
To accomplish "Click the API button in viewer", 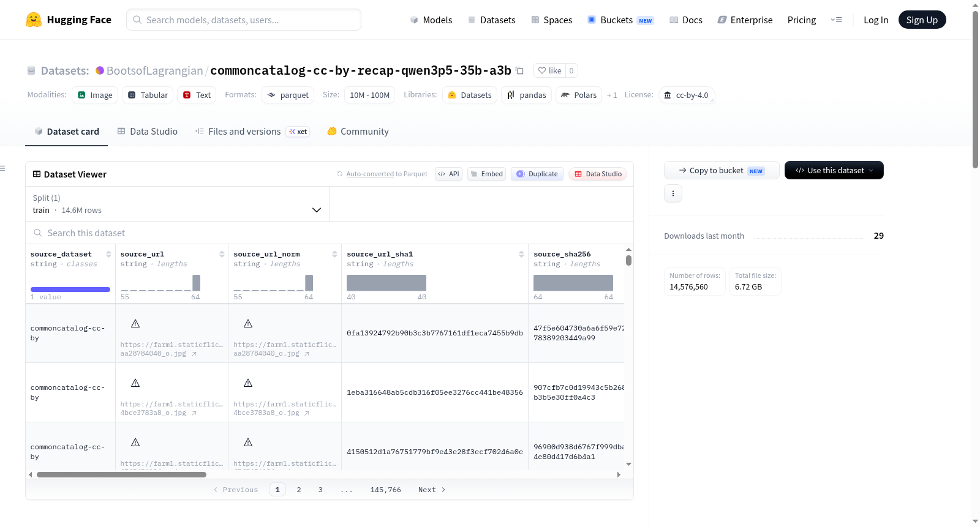I will [448, 174].
